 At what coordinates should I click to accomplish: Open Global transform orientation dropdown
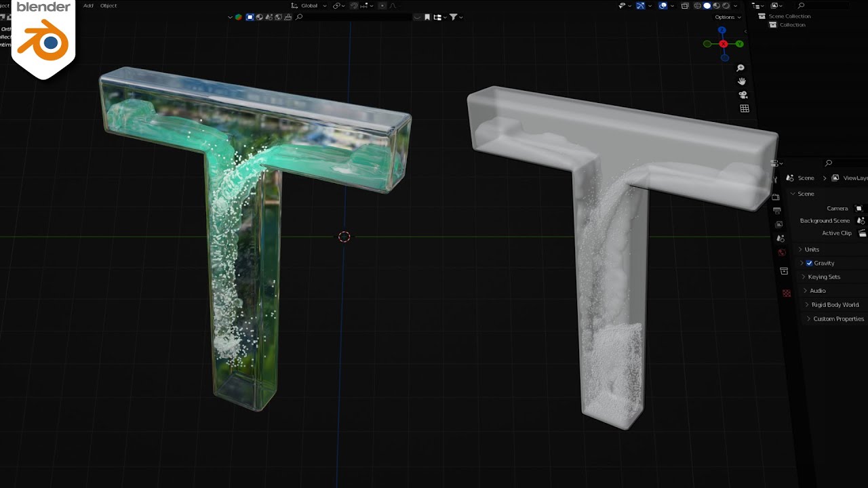309,5
